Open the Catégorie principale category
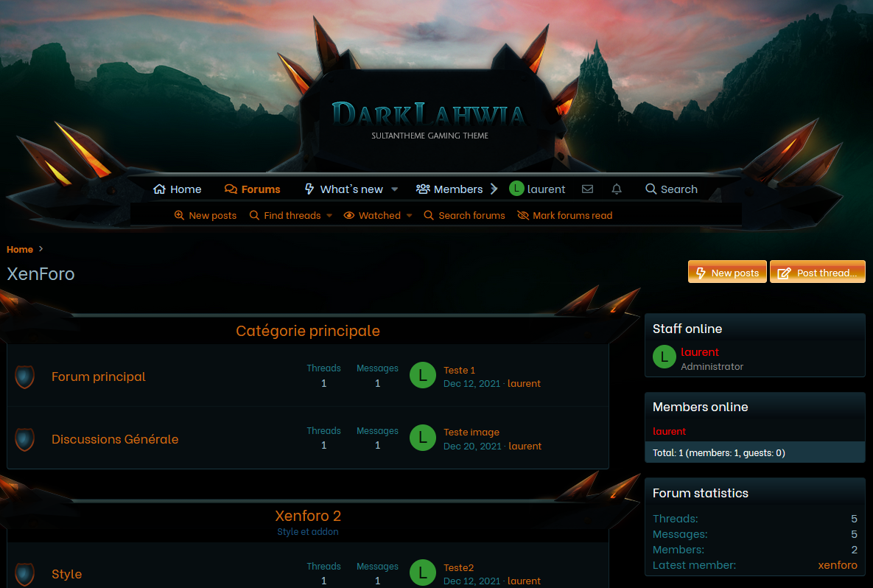Image resolution: width=873 pixels, height=588 pixels. coord(308,331)
